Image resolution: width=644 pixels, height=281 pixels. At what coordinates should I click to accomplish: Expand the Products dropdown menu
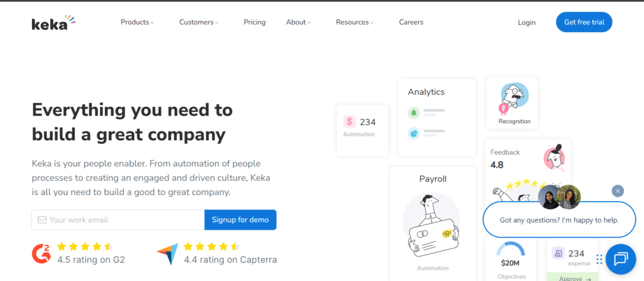(136, 23)
